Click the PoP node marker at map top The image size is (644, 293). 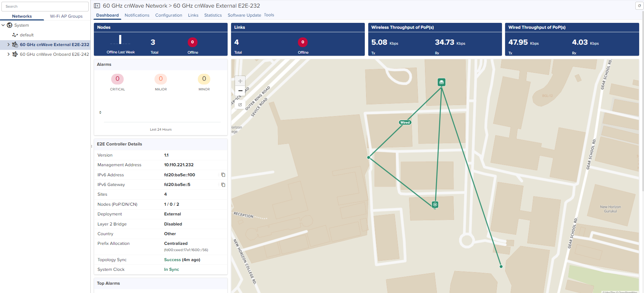441,82
